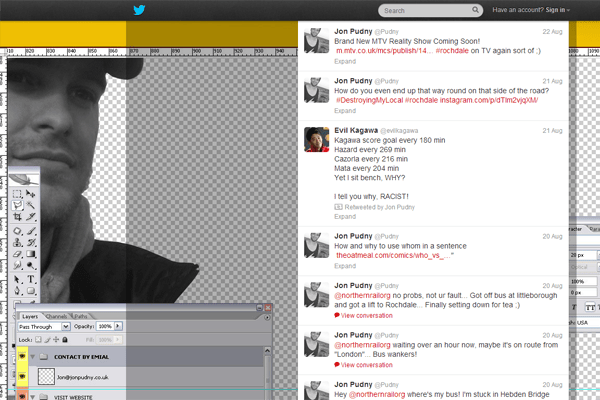Open the Pass Through blend mode dropdown
This screenshot has width=600, height=400.
66,327
